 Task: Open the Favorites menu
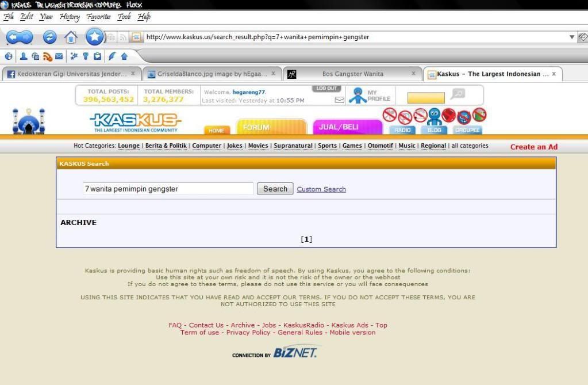pyautogui.click(x=98, y=17)
